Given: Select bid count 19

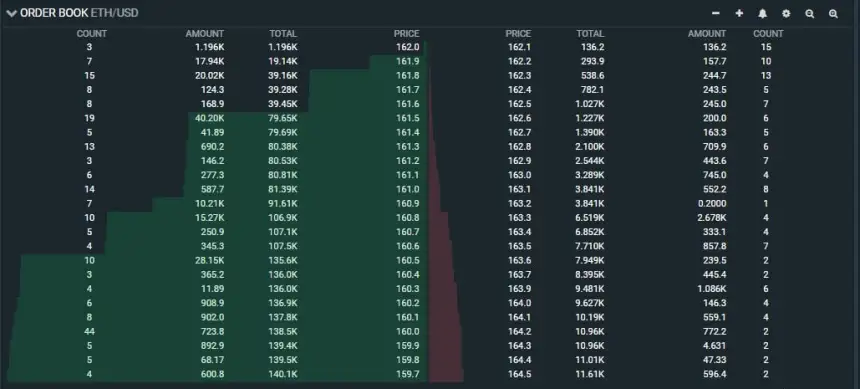Looking at the screenshot, I should (x=89, y=118).
